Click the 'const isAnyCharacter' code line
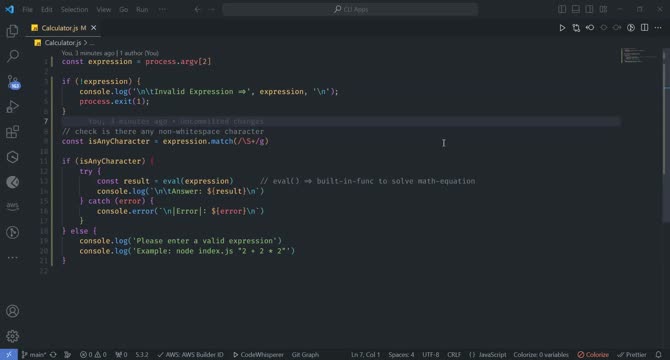 [165, 141]
